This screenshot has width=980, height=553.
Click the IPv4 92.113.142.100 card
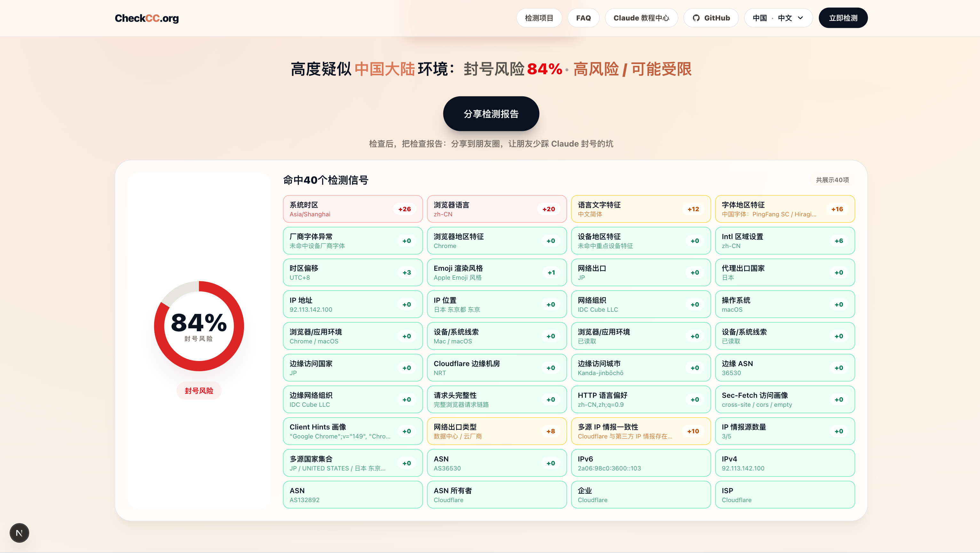(x=785, y=463)
